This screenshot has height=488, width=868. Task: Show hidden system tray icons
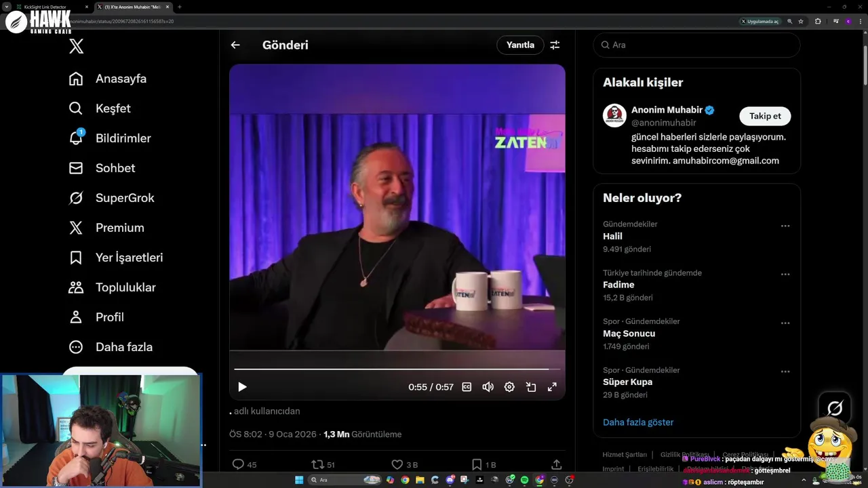804,480
